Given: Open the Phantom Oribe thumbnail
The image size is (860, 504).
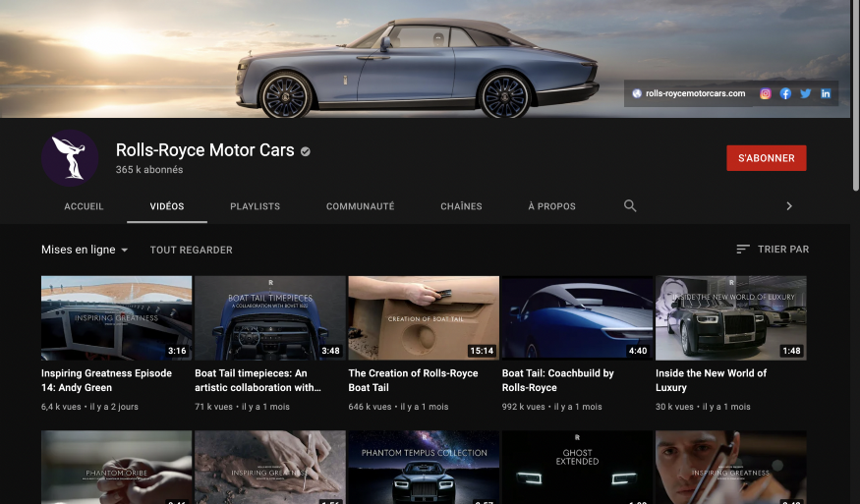Looking at the screenshot, I should tap(116, 468).
